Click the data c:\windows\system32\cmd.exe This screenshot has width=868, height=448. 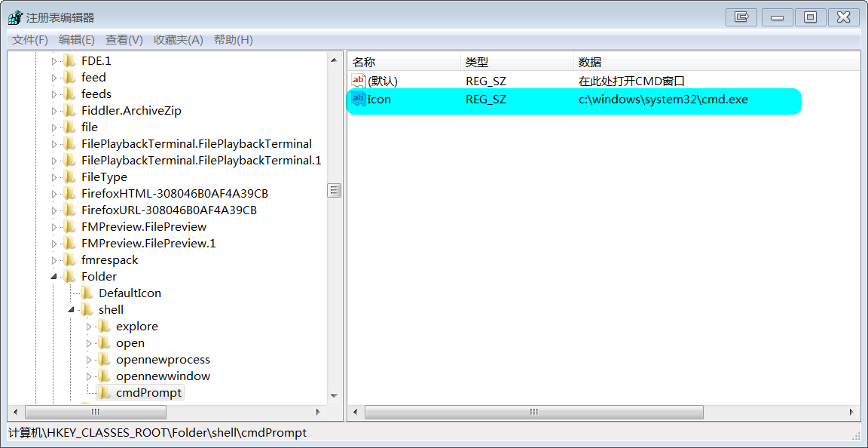[x=663, y=100]
